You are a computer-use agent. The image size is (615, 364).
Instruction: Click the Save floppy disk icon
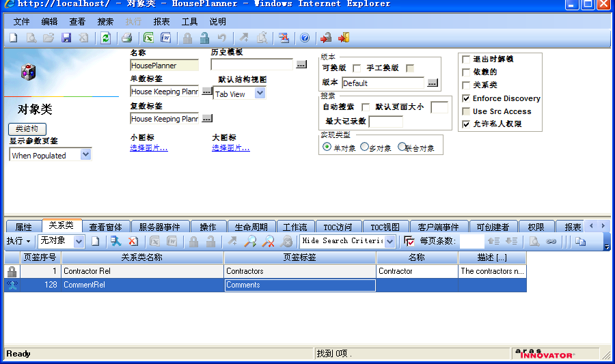click(66, 38)
